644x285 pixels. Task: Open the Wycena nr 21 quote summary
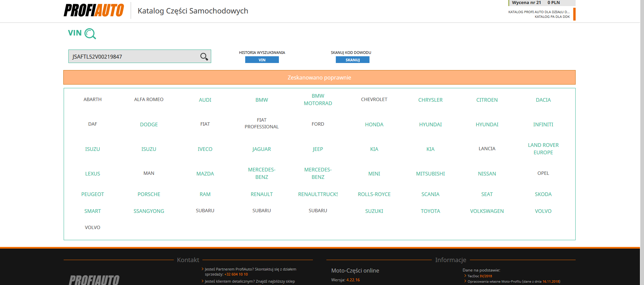coord(542,3)
